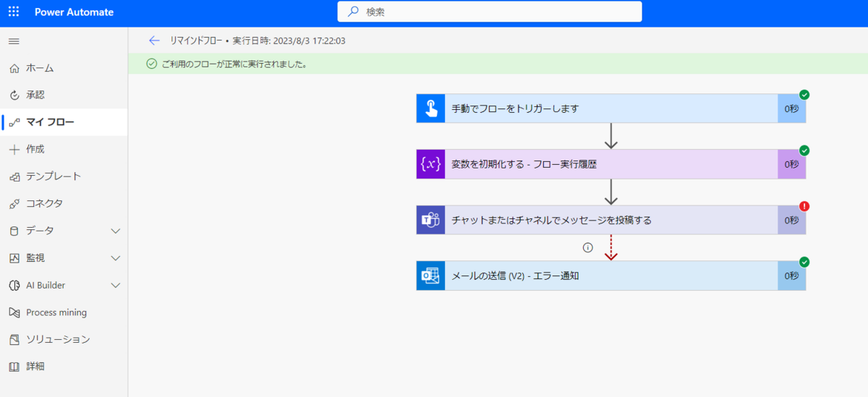Click the AI Builder icon
This screenshot has height=397, width=868.
pyautogui.click(x=14, y=285)
